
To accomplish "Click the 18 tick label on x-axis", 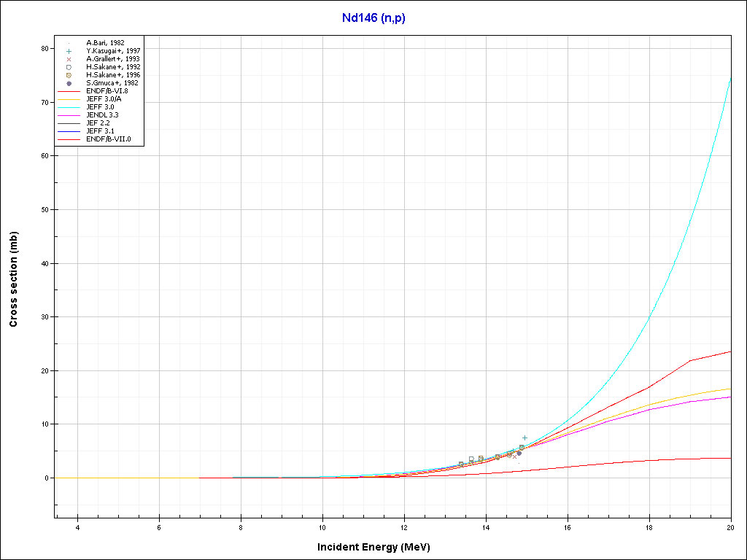I will (x=649, y=528).
